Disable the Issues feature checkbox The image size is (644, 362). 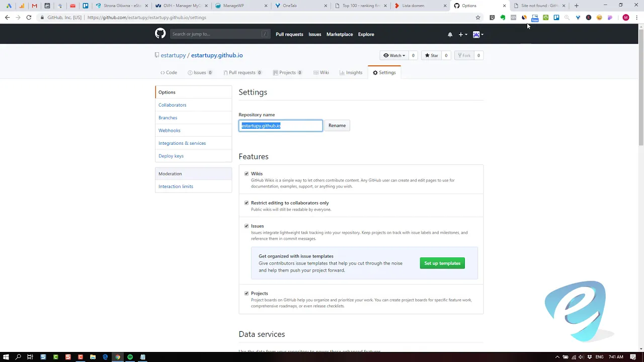tap(247, 226)
